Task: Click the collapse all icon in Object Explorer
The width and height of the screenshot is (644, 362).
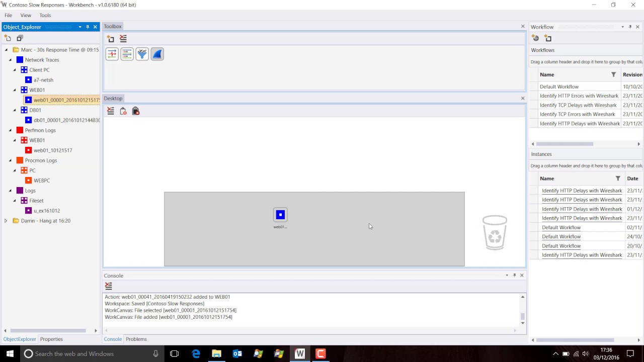Action: tap(20, 38)
